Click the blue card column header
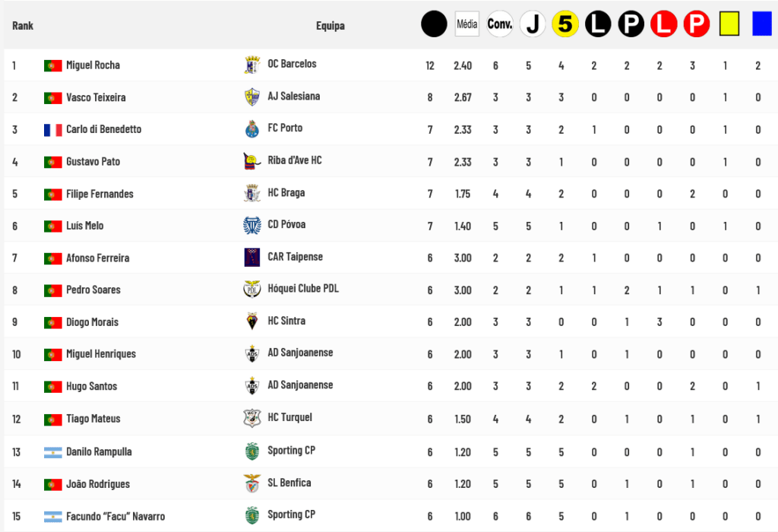The height and width of the screenshot is (532, 778). click(x=762, y=25)
